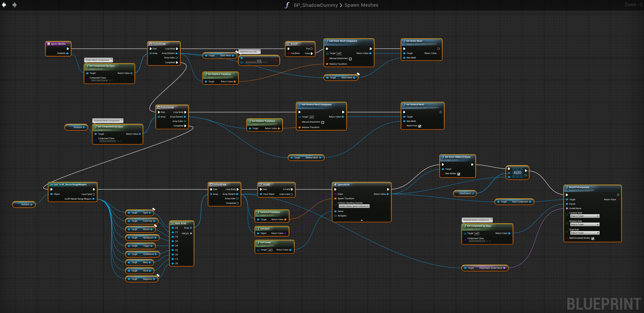Uncheck Reinit Pose checkbox
644x313 pixels.
coord(420,126)
